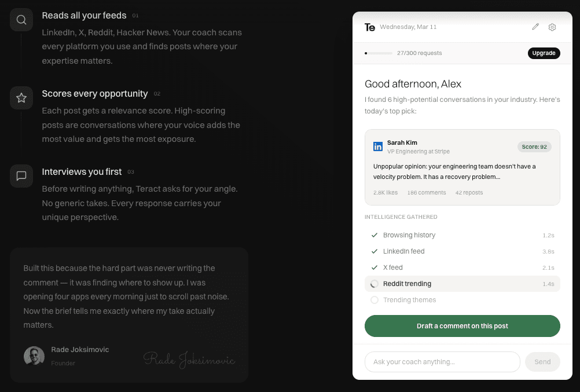
Task: Toggle the LinkedIn feed checkmark
Action: [375, 251]
